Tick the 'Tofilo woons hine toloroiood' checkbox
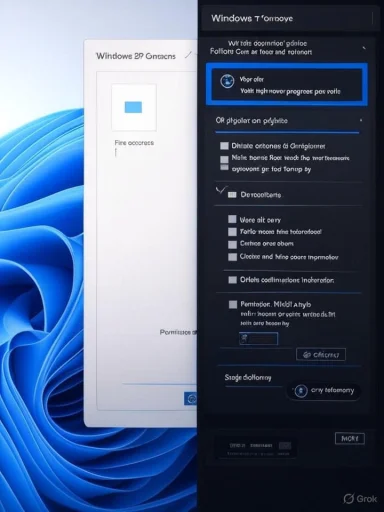Screen dimensions: 384x512 click(232, 232)
